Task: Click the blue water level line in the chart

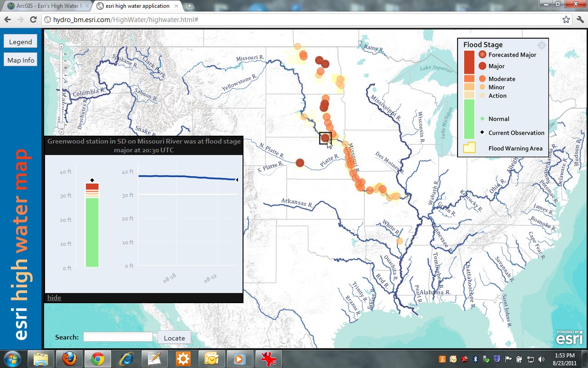Action: tap(187, 177)
